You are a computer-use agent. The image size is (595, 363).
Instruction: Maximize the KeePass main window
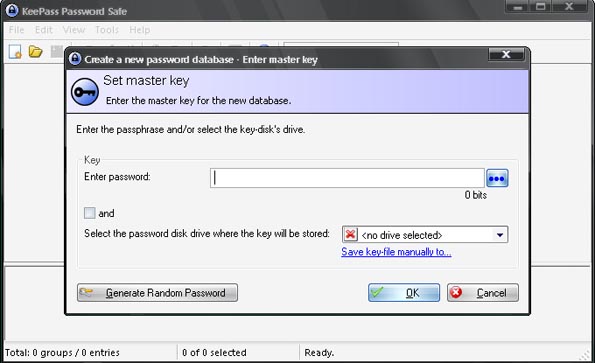point(540,6)
